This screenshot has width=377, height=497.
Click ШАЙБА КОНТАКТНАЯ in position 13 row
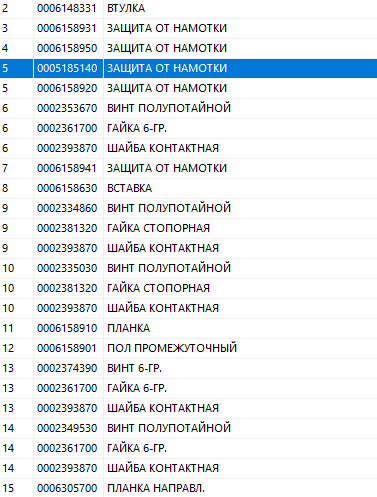point(163,408)
